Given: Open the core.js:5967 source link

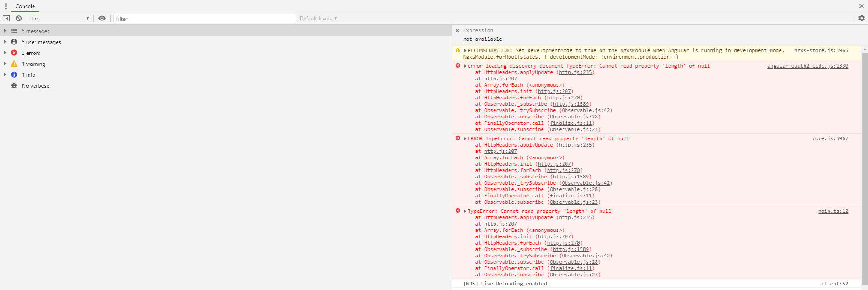Looking at the screenshot, I should point(830,139).
